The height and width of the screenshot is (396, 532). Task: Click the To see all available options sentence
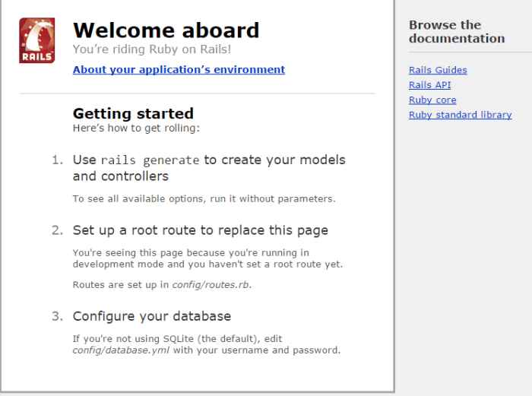point(204,199)
